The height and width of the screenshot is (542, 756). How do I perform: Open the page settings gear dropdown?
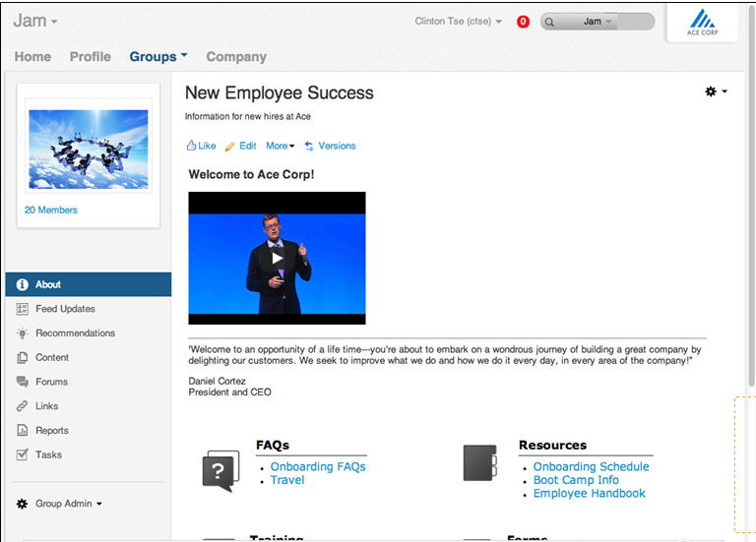click(716, 91)
